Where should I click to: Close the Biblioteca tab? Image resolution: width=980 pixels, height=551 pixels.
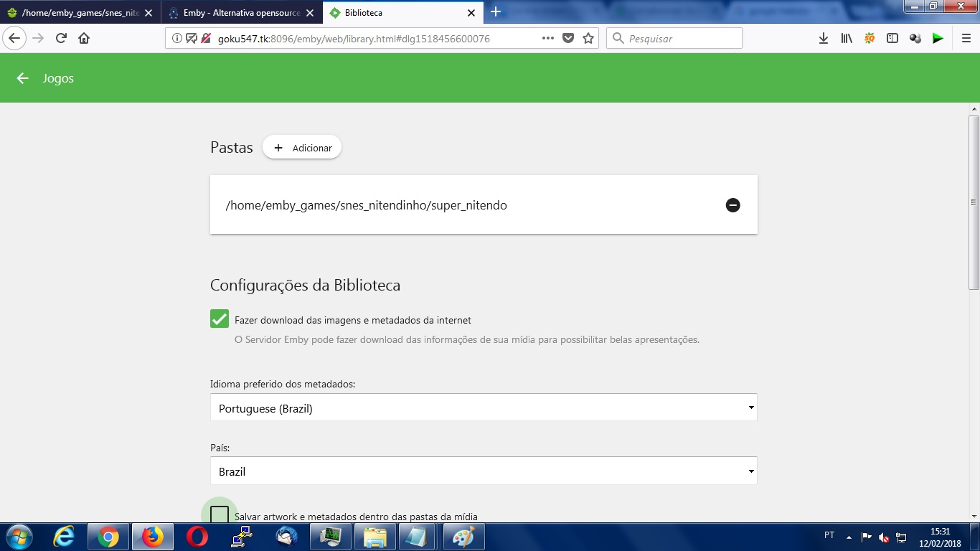(x=471, y=13)
